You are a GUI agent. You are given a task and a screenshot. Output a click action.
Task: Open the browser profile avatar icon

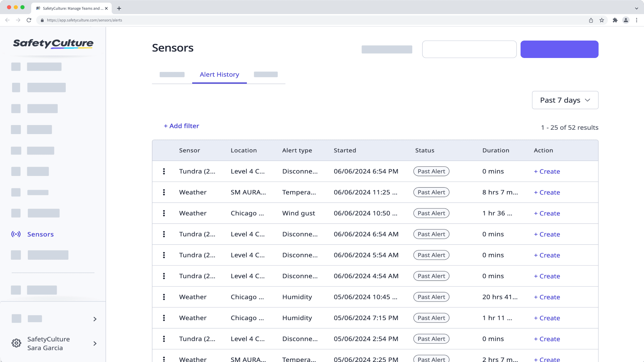(626, 20)
